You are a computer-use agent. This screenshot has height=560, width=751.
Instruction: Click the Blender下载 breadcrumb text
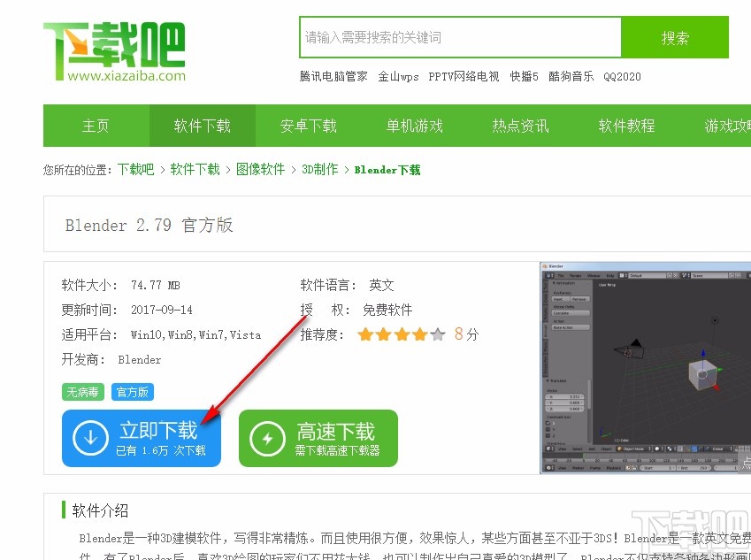387,170
